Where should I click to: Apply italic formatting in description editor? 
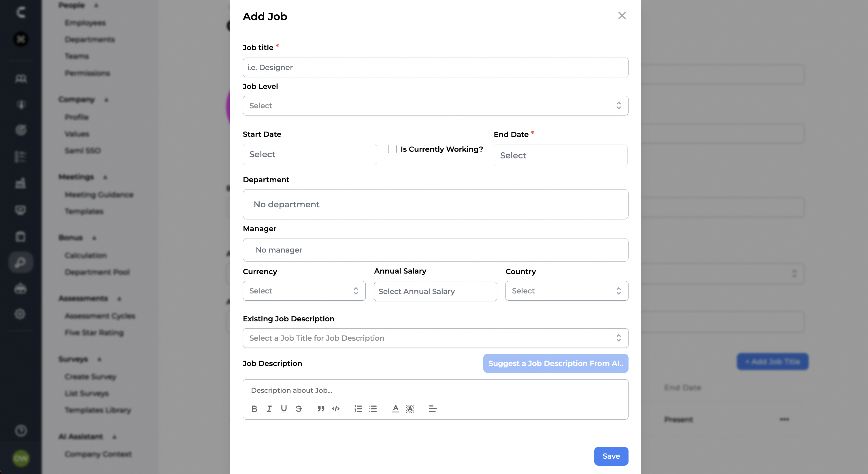coord(269,409)
